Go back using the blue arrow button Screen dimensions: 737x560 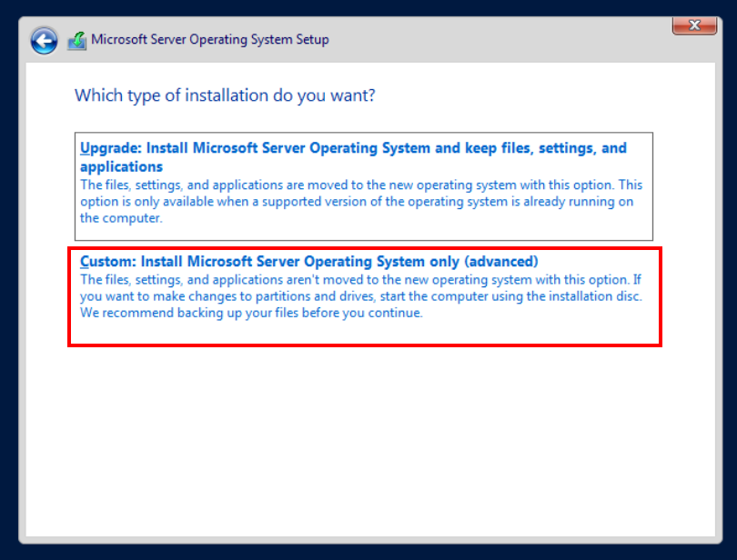click(x=44, y=40)
